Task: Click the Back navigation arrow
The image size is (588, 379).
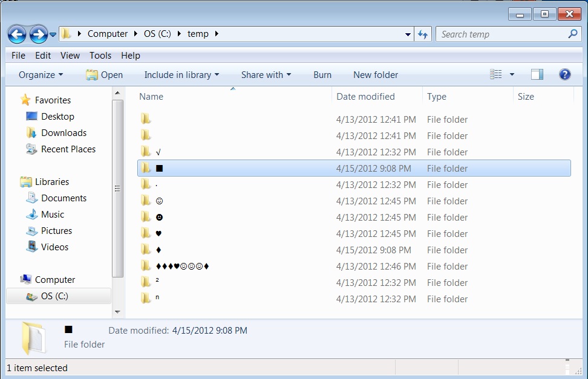Action: click(x=17, y=34)
